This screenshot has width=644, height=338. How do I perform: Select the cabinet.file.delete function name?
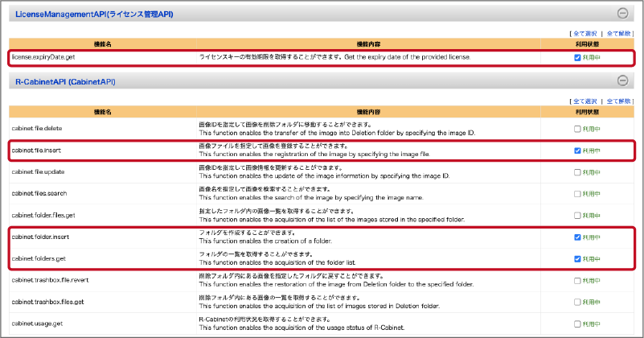point(36,128)
